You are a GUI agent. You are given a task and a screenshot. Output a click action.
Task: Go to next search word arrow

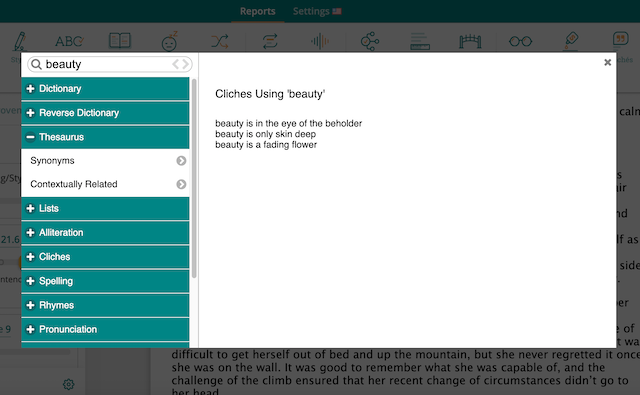pos(186,64)
